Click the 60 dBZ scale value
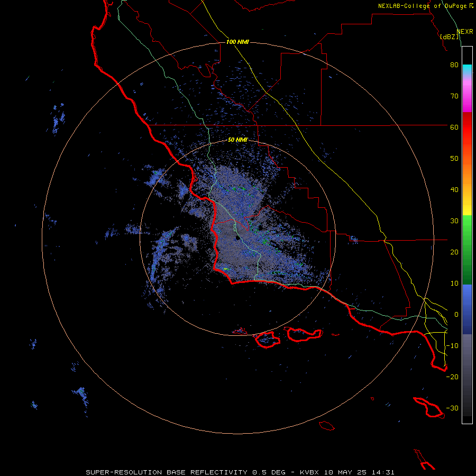 pos(454,127)
